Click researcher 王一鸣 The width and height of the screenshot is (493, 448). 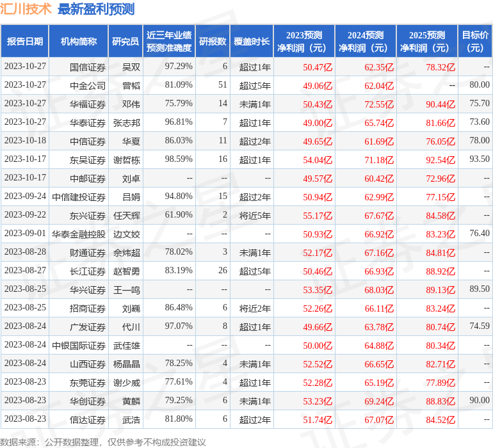pyautogui.click(x=126, y=289)
